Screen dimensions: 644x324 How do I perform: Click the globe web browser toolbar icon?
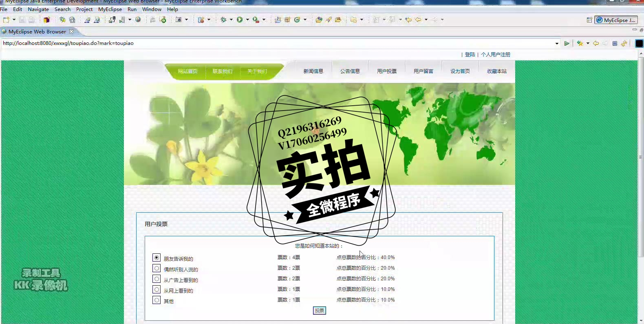[x=138, y=20]
